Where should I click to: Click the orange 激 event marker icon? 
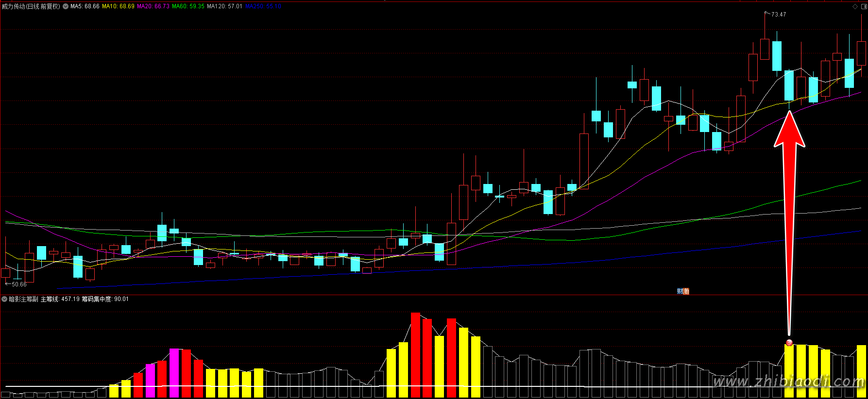(686, 291)
